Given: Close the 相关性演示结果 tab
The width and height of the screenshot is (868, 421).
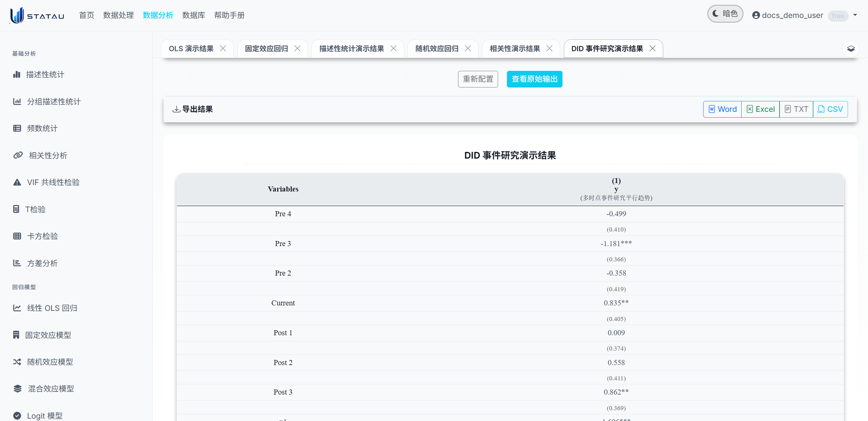Looking at the screenshot, I should tap(549, 48).
